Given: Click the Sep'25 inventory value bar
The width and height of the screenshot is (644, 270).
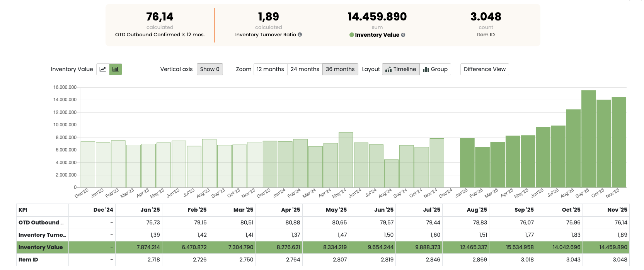Looking at the screenshot, I should 588,139.
